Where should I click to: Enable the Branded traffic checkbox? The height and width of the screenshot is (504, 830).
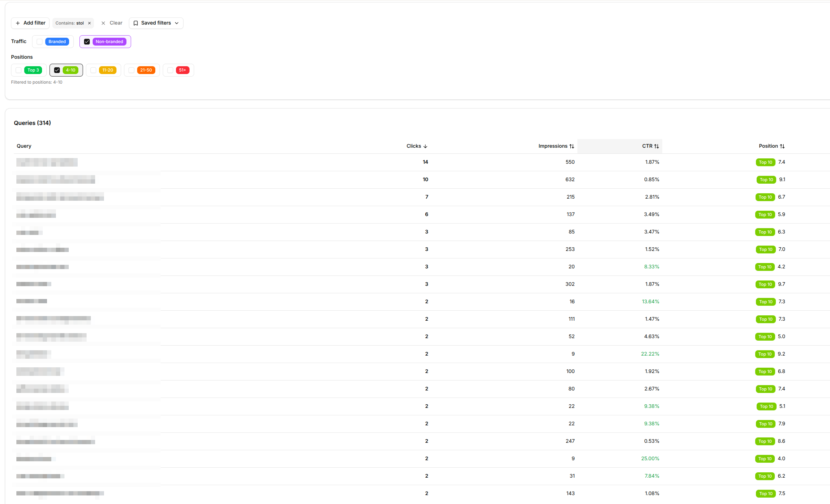39,41
